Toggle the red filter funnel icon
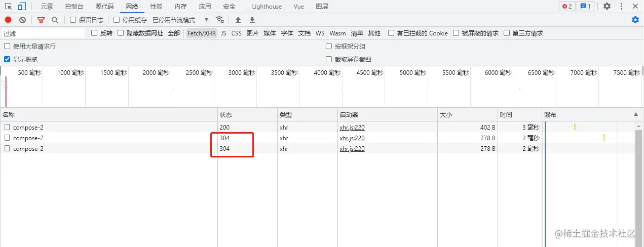 41,20
